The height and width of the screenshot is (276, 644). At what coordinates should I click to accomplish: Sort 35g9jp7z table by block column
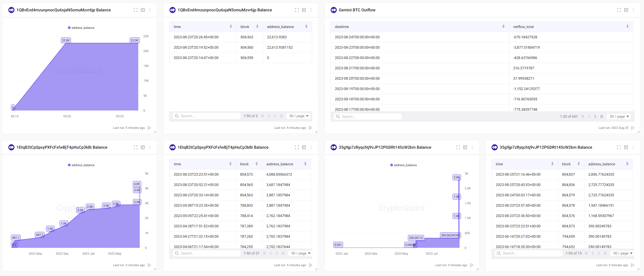pos(578,164)
